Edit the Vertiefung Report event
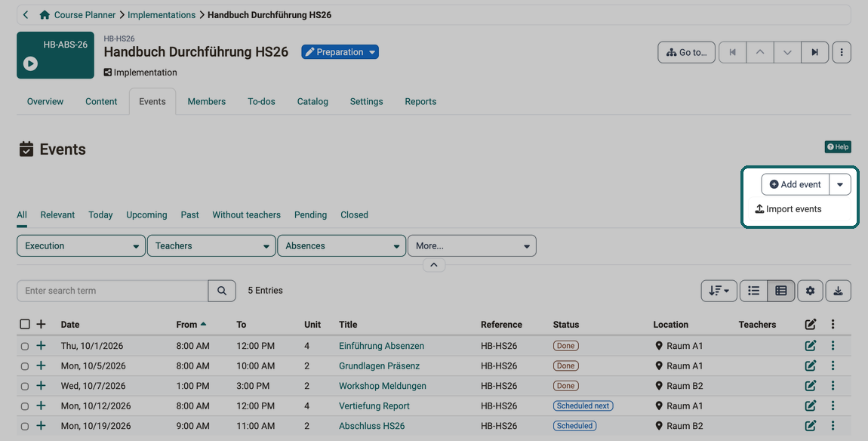The height and width of the screenshot is (441, 868). pos(811,406)
